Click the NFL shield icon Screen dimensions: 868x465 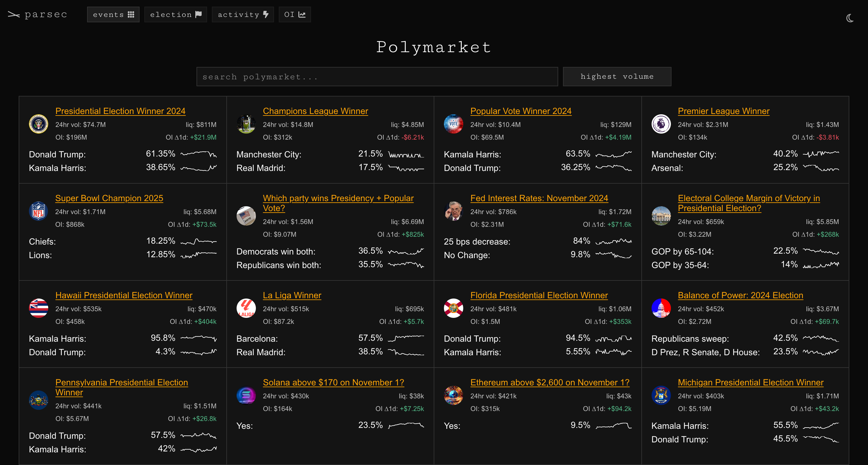tap(38, 211)
